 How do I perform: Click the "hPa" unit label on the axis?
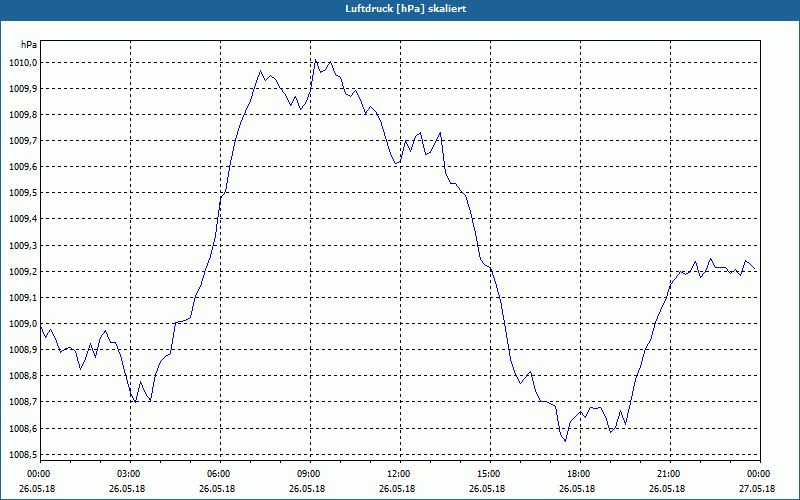pyautogui.click(x=29, y=44)
